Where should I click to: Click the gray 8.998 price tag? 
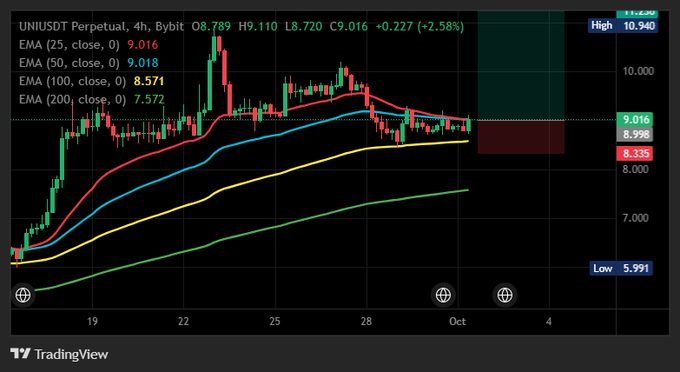634,134
